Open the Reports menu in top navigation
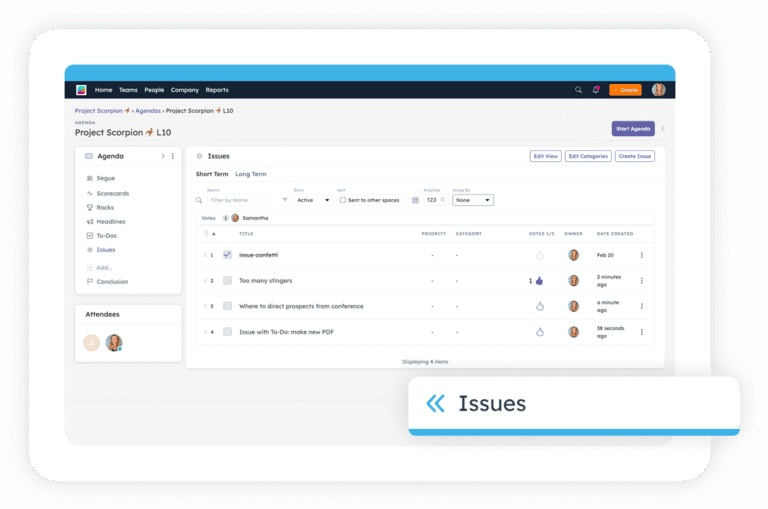Image resolution: width=768 pixels, height=509 pixels. click(217, 90)
